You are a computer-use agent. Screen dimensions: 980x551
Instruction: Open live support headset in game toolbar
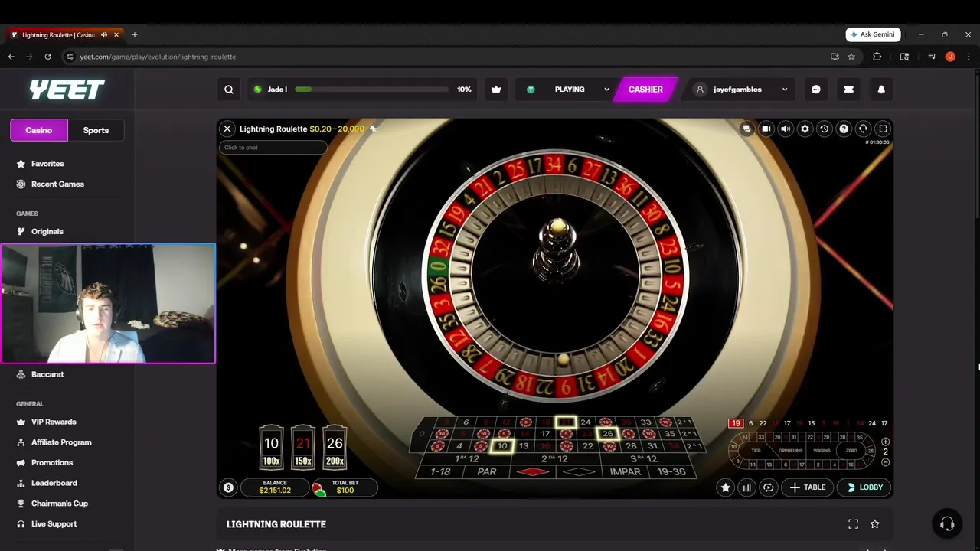pyautogui.click(x=863, y=129)
